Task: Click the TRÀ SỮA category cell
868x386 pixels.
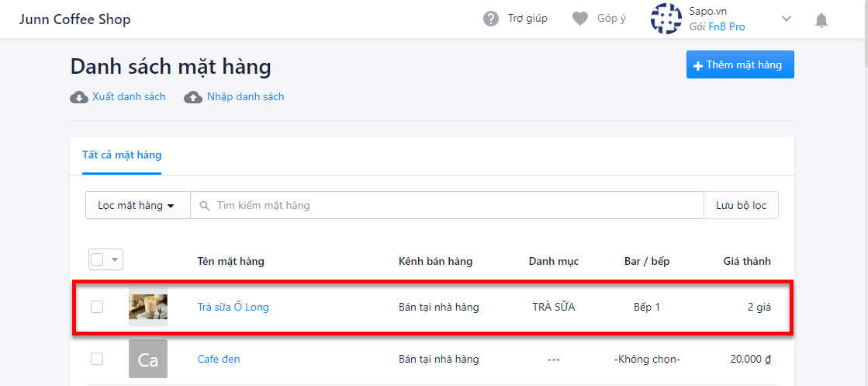Action: click(554, 307)
